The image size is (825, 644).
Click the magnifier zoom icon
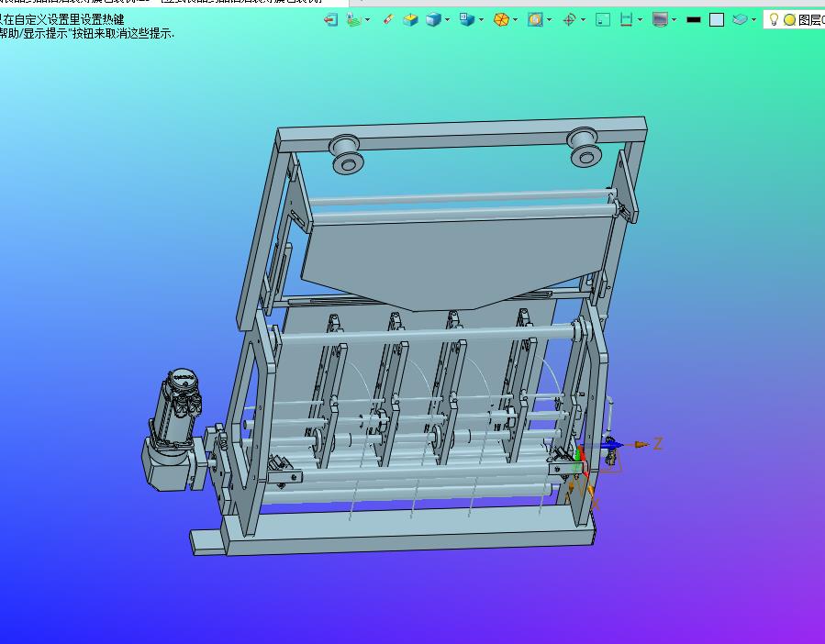click(535, 20)
